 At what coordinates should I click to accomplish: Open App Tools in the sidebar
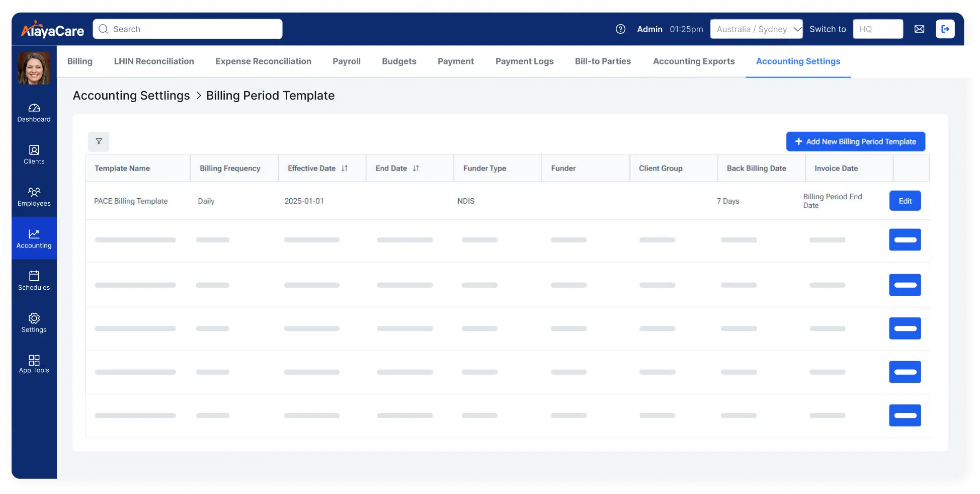tap(34, 365)
